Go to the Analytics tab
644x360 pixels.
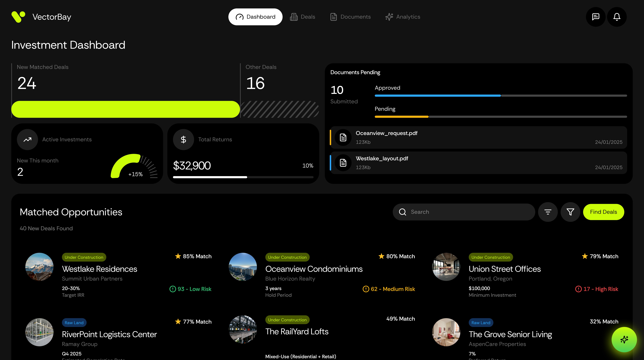point(403,17)
